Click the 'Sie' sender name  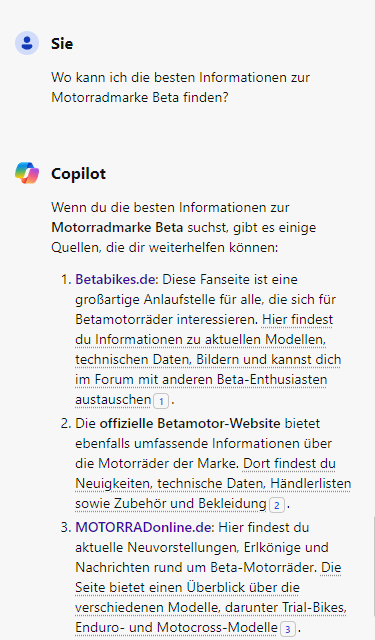coord(62,44)
